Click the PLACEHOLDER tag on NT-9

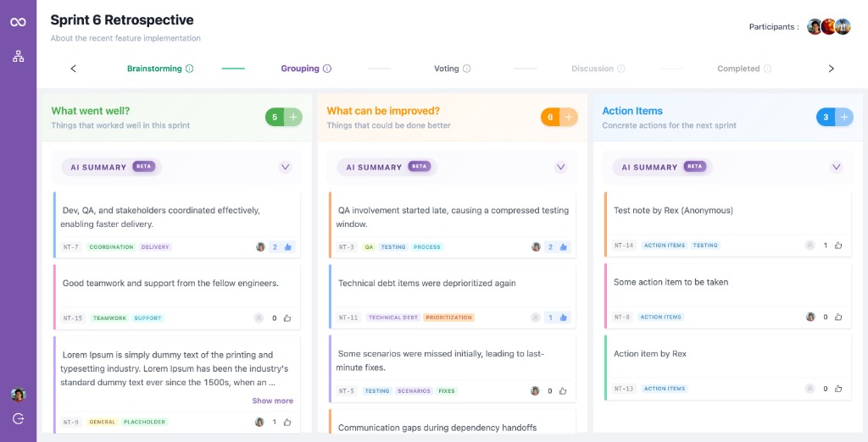[x=144, y=422]
